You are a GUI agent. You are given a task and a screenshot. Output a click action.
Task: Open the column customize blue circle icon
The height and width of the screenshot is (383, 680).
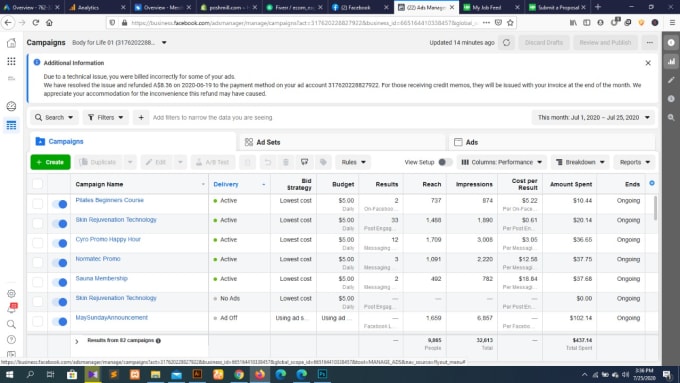coord(652,183)
